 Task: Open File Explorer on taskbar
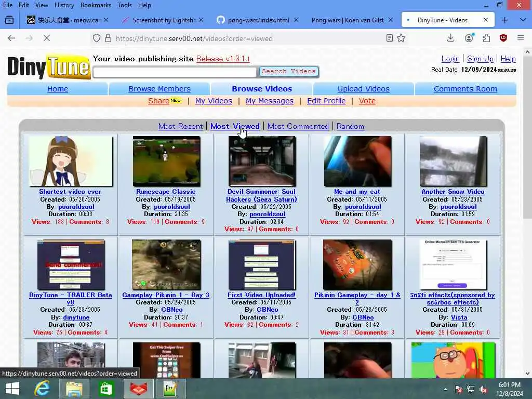pyautogui.click(x=74, y=389)
